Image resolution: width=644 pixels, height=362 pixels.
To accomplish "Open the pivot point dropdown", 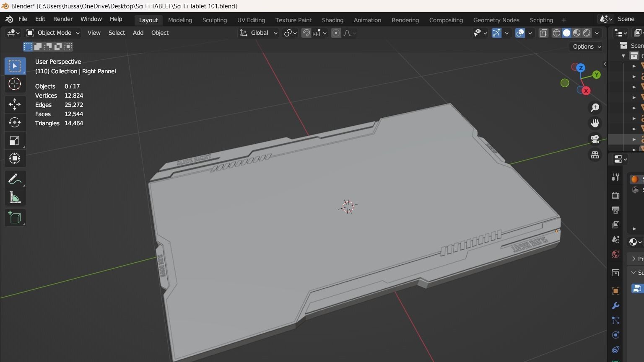I will coord(290,33).
